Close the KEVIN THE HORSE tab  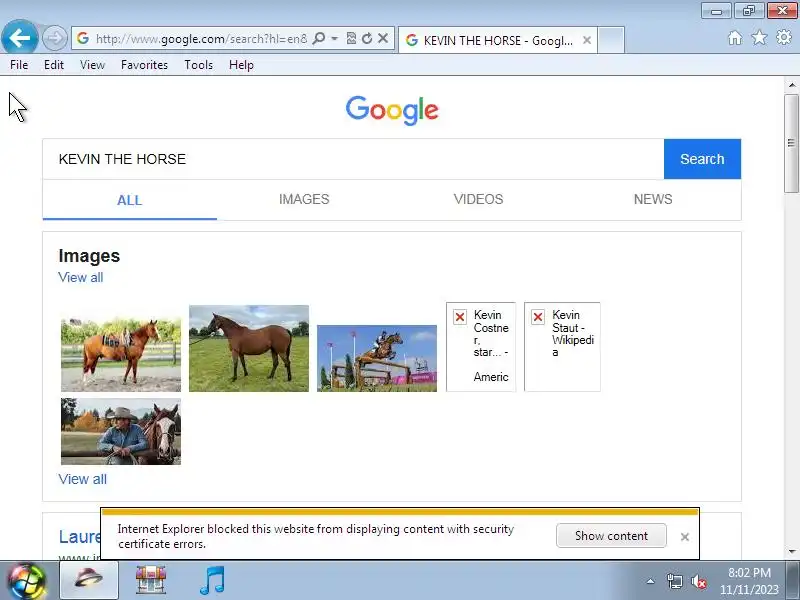(x=587, y=40)
